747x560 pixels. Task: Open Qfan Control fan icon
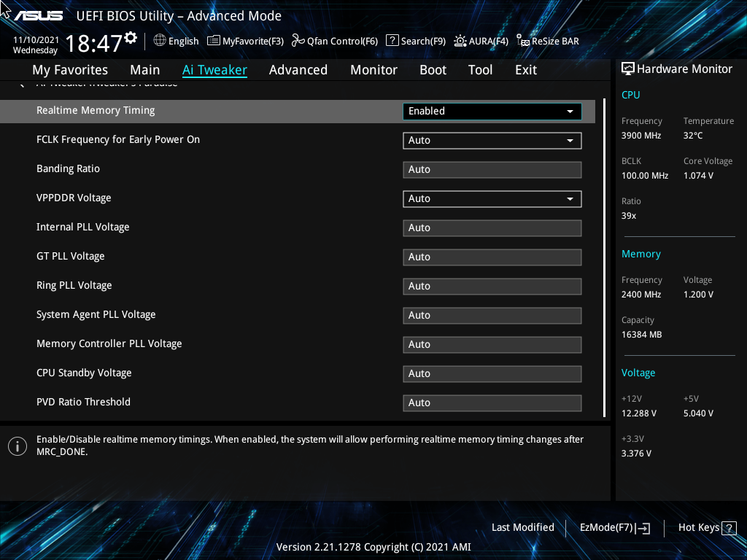coord(298,41)
